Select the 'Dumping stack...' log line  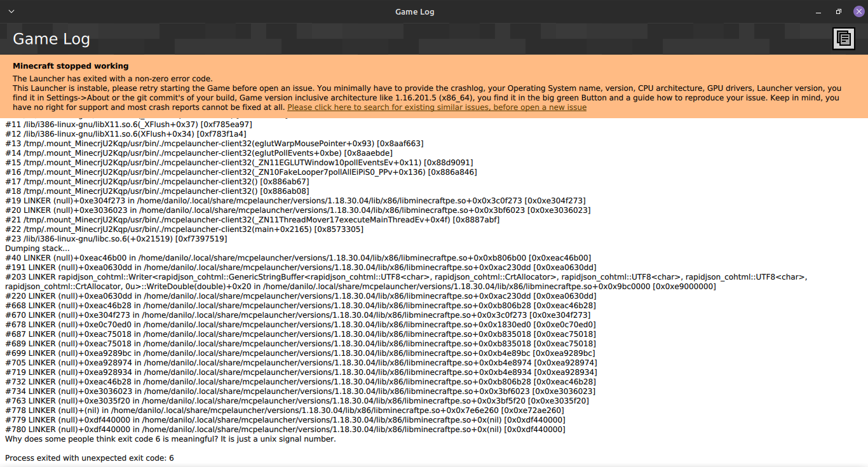(37, 248)
